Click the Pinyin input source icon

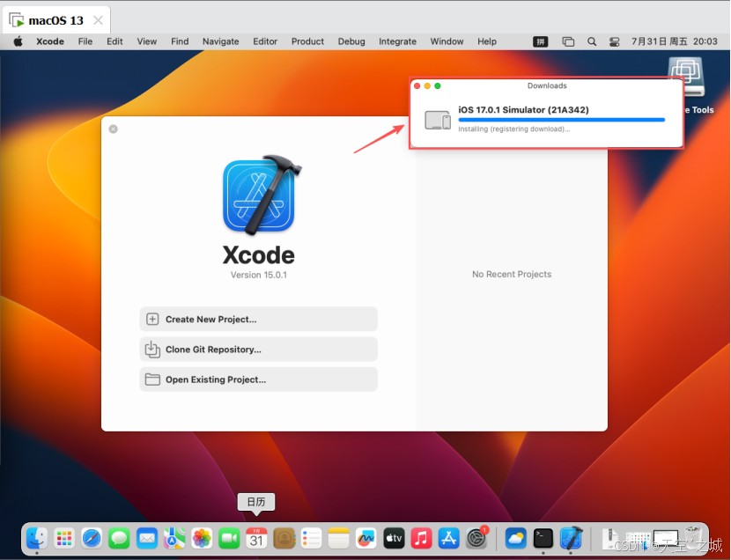541,41
